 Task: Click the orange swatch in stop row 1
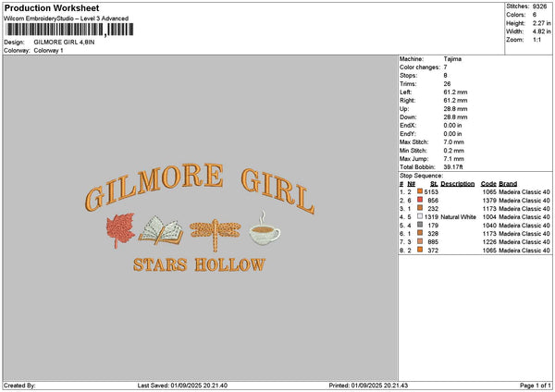[x=420, y=191]
